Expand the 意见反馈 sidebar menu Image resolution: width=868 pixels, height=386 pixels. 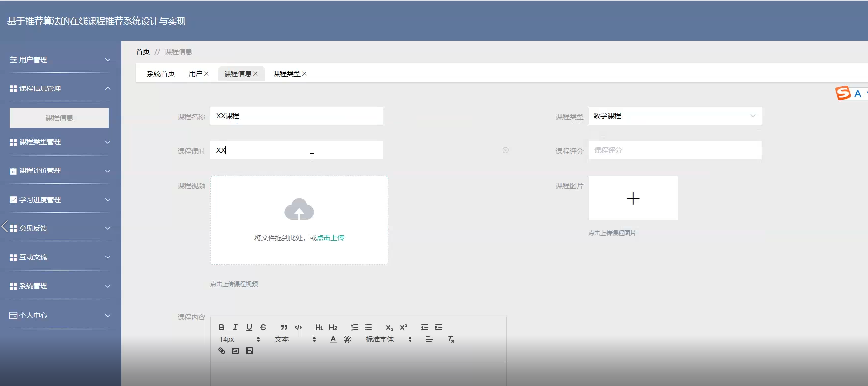pos(59,228)
